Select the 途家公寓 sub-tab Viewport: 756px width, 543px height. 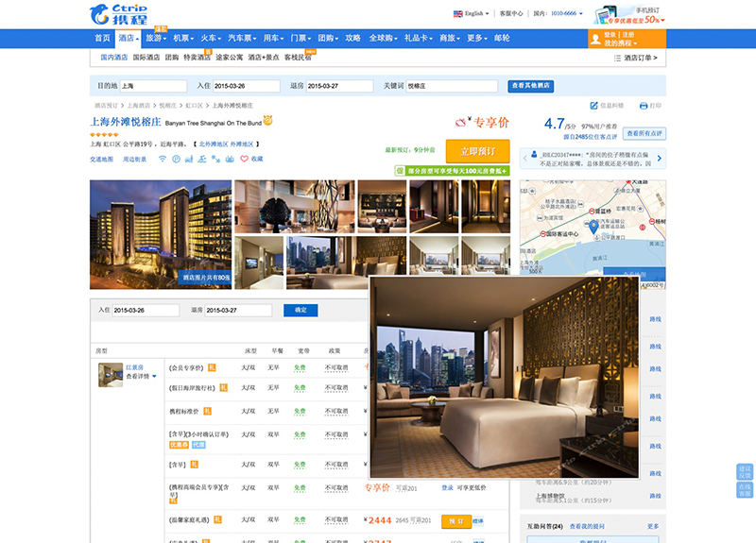coord(229,58)
